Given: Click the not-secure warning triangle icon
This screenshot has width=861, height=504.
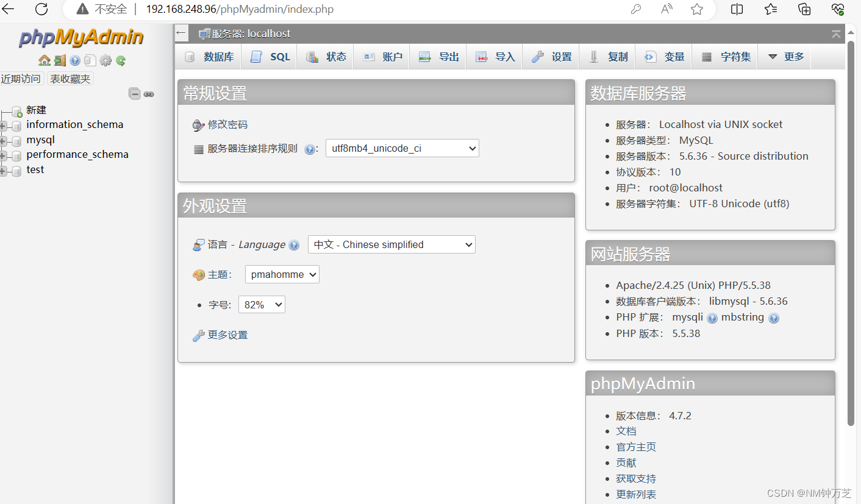Looking at the screenshot, I should click(x=82, y=9).
